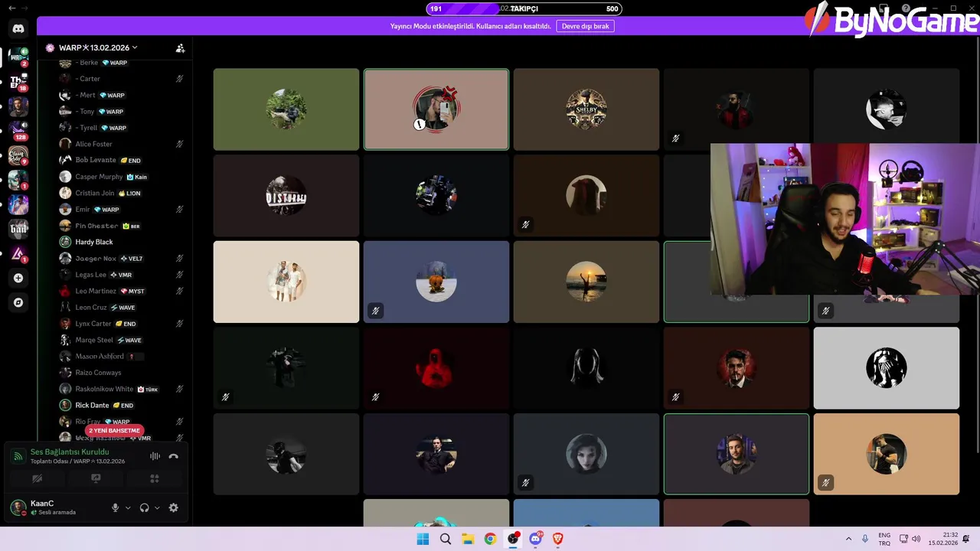
Task: Disconnect from the voice call
Action: point(174,456)
